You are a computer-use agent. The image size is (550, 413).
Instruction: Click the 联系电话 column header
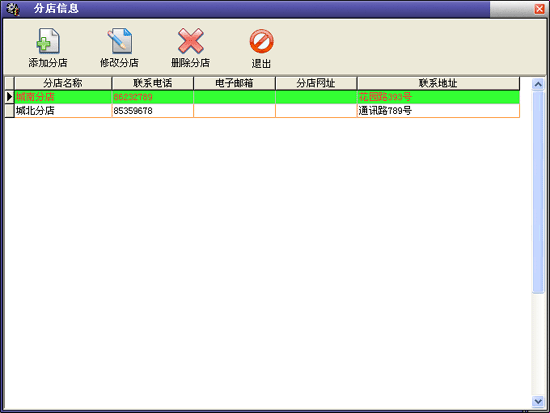[153, 83]
